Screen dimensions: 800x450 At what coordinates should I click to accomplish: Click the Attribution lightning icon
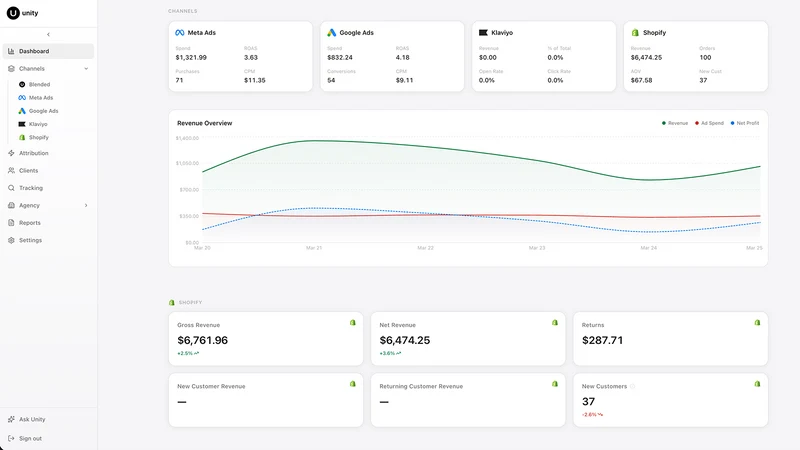pos(11,153)
